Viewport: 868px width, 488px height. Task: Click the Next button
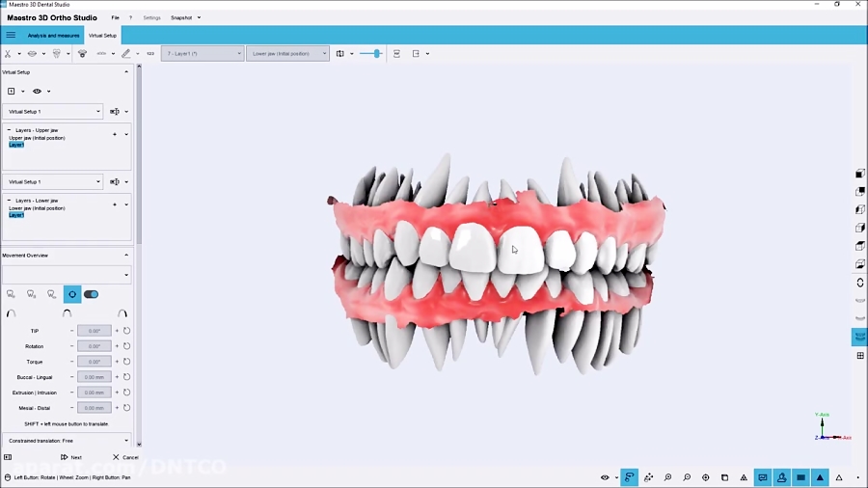coord(71,457)
